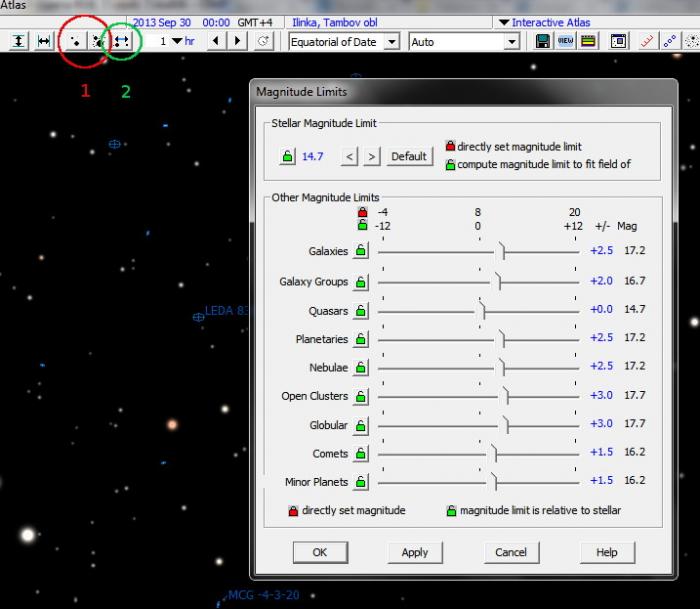This screenshot has width=700, height=609.
Task: Click the MCG -4-3-20 galaxy label
Action: click(263, 595)
